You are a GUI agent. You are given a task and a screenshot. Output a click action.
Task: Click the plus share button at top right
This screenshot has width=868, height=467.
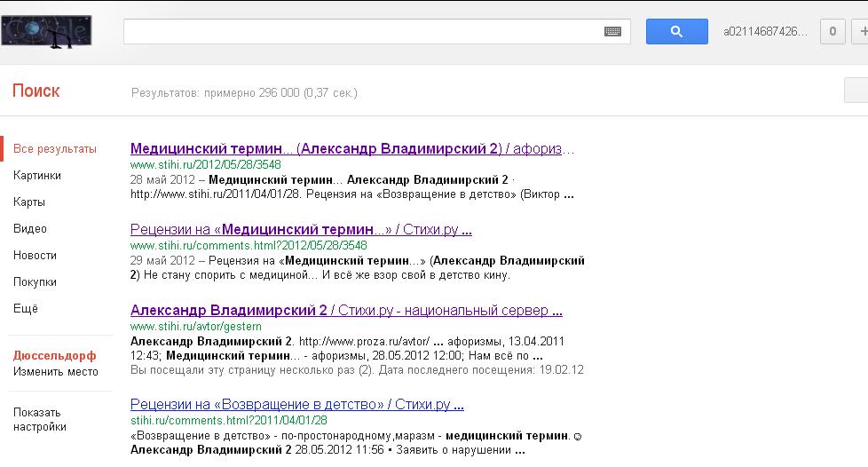pyautogui.click(x=862, y=32)
